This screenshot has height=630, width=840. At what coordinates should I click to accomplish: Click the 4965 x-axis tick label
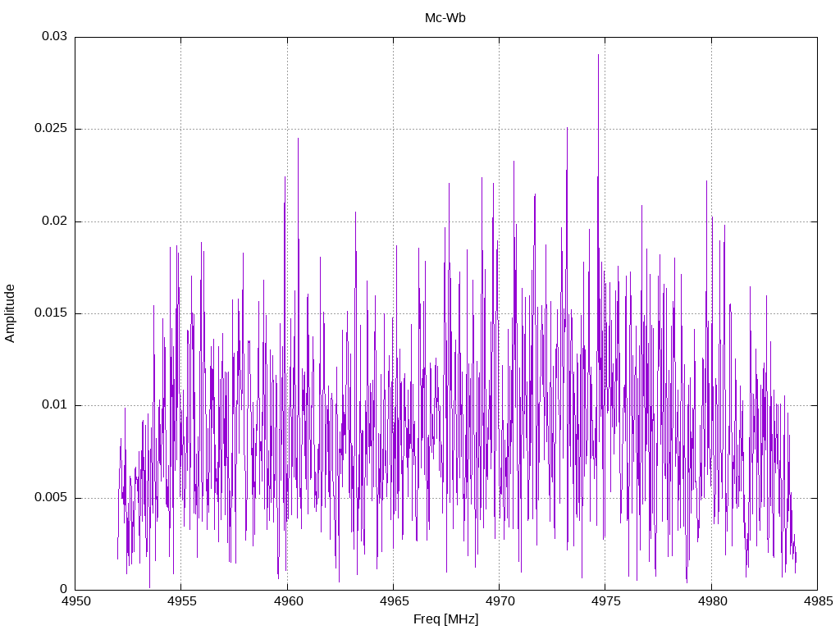point(395,601)
